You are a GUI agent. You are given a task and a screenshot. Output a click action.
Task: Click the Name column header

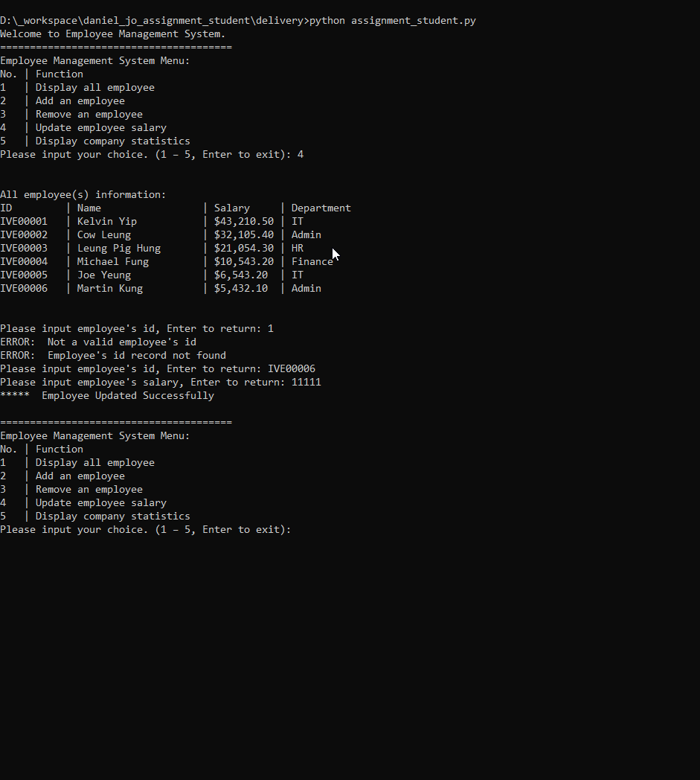(x=89, y=208)
